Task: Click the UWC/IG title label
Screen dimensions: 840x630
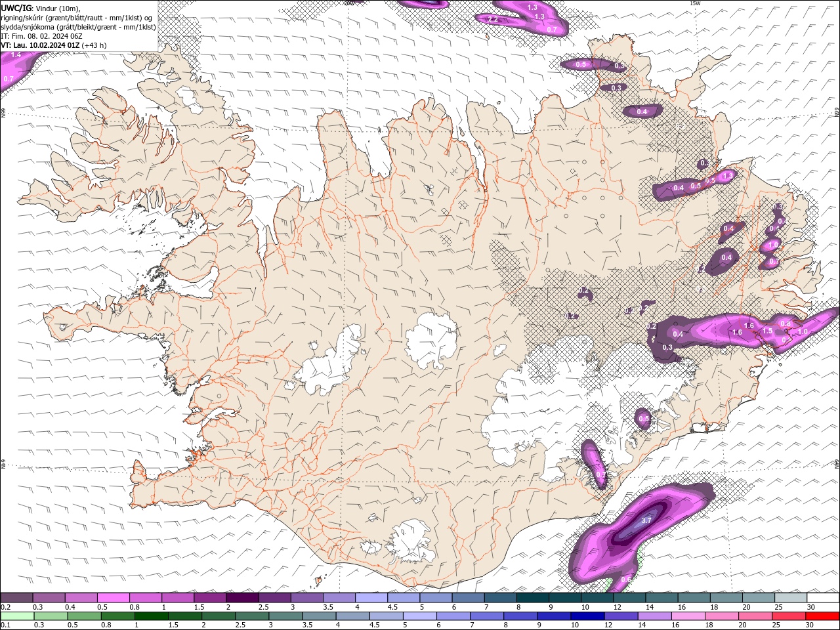Action: pyautogui.click(x=15, y=8)
